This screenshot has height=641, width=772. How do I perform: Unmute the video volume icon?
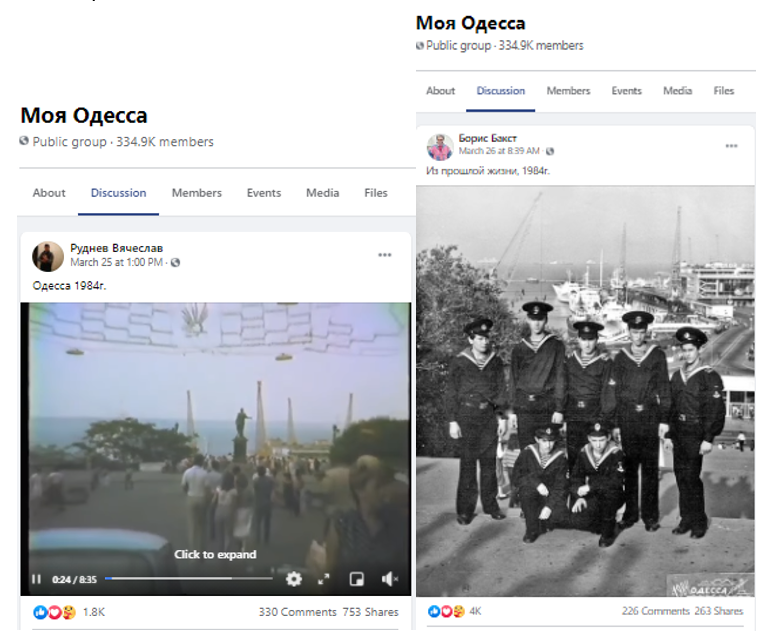point(389,579)
